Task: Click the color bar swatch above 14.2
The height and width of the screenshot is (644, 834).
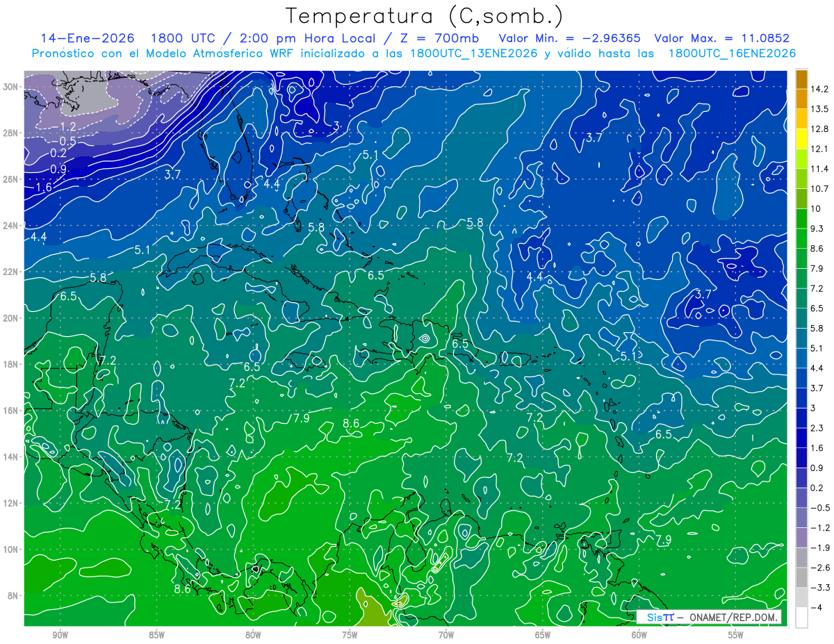Action: coord(801,79)
